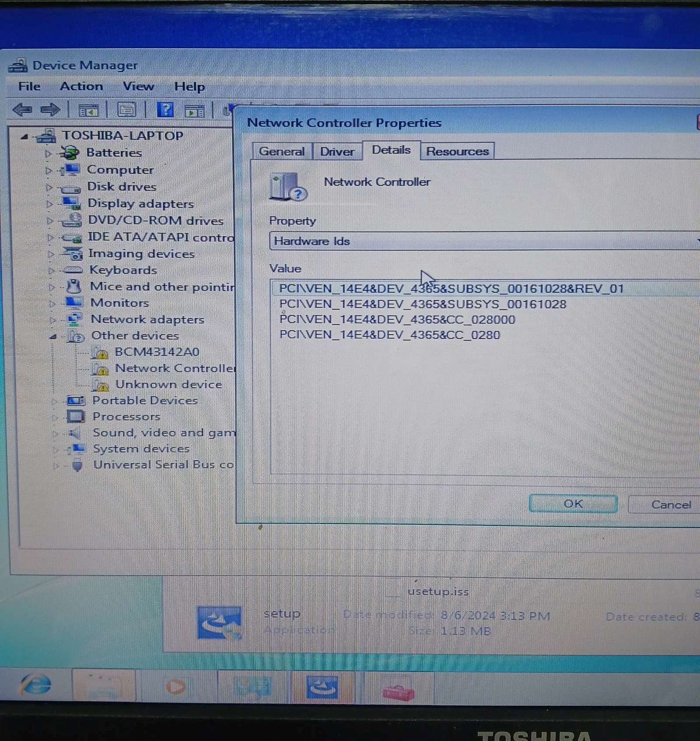This screenshot has height=741, width=700.
Task: Click the Forward arrow toolbar icon
Action: click(x=50, y=109)
